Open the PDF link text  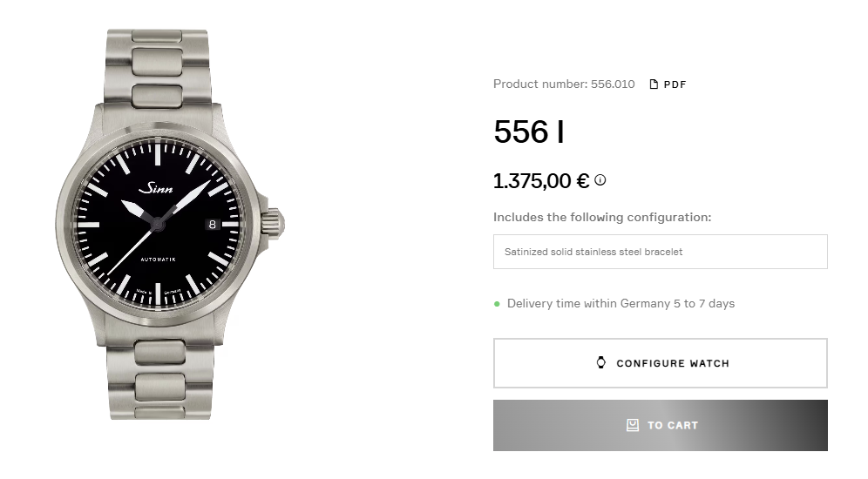tap(675, 84)
